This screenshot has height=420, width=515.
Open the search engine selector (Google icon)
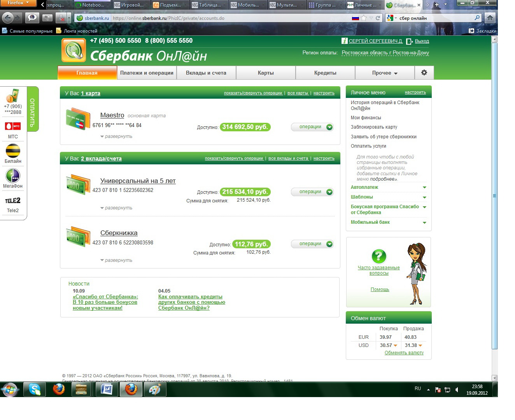click(x=392, y=18)
